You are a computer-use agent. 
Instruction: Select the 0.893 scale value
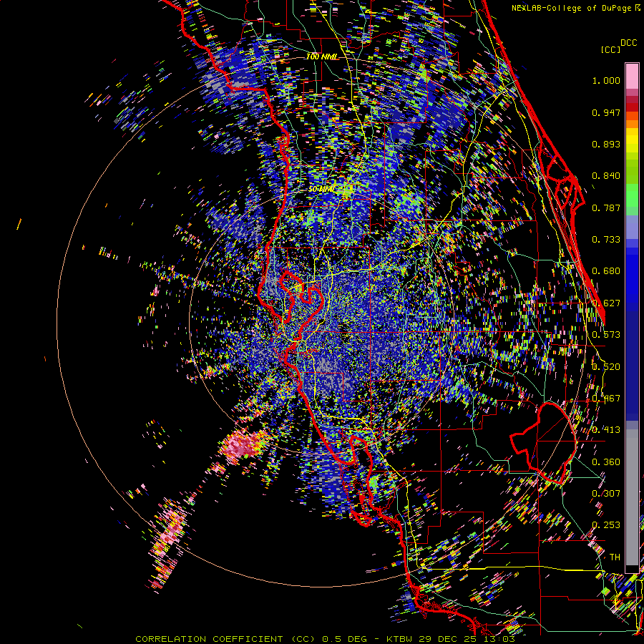pyautogui.click(x=606, y=144)
